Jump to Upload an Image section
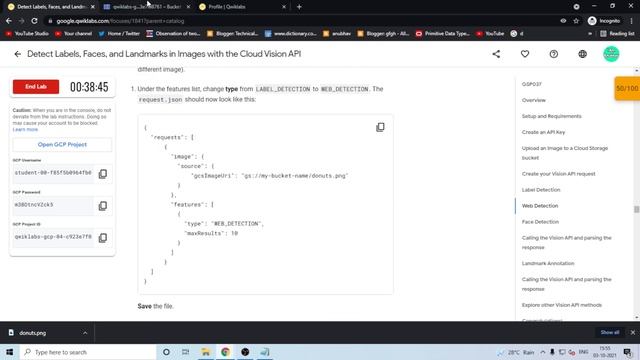 (565, 153)
